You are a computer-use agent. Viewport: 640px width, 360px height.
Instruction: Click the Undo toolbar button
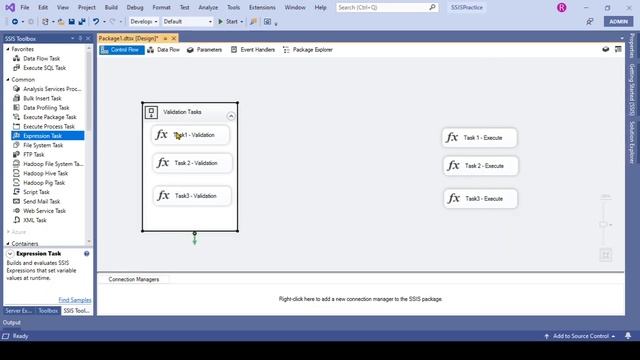coord(96,22)
